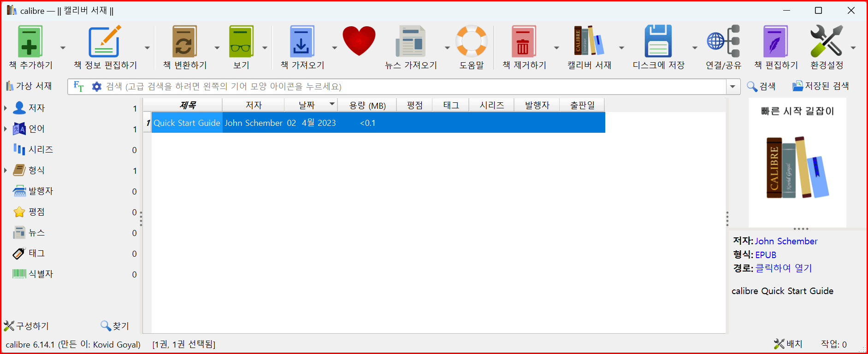868x354 pixels.
Task: Open 환경설정 preferences icon
Action: point(827,41)
